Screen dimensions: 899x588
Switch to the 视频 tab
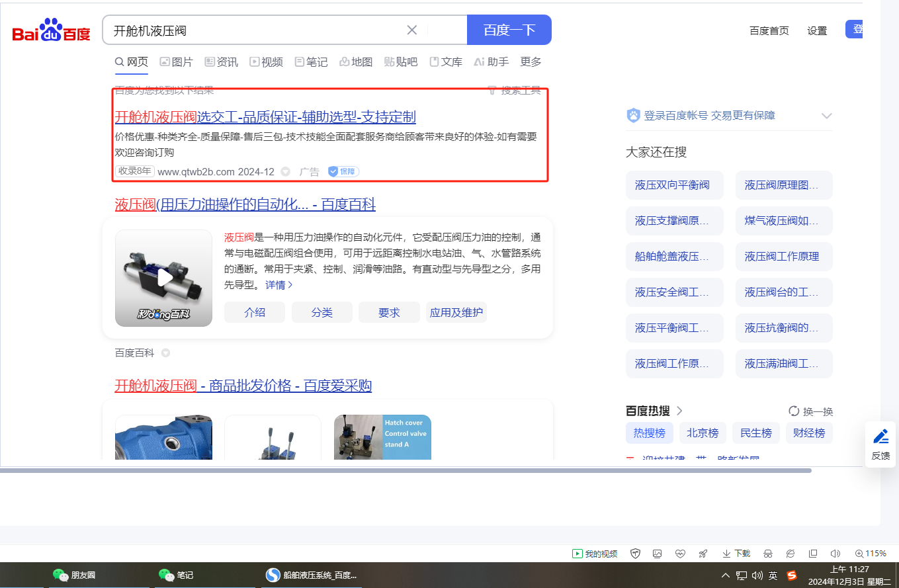tap(266, 62)
